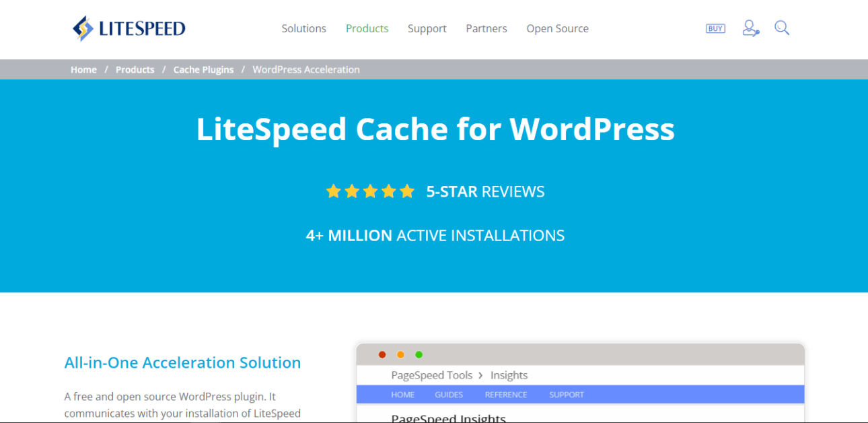Viewport: 868px width, 423px height.
Task: Open the Solutions menu
Action: coord(303,28)
